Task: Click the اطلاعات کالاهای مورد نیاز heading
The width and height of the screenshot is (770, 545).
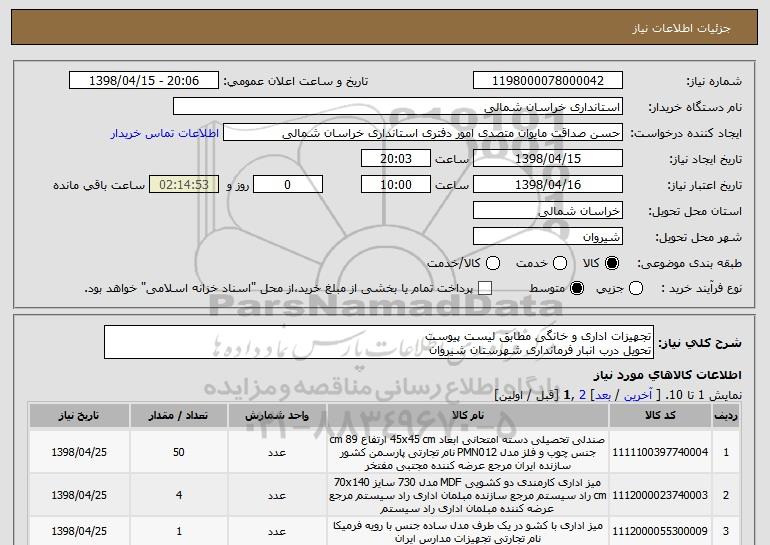Action: point(667,375)
